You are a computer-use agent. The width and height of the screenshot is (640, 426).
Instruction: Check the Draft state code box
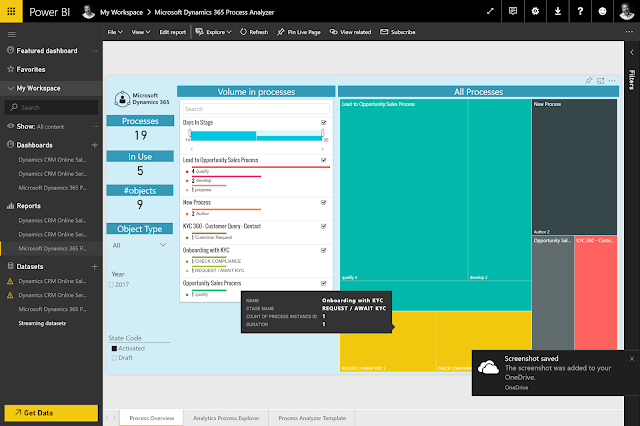[114, 358]
